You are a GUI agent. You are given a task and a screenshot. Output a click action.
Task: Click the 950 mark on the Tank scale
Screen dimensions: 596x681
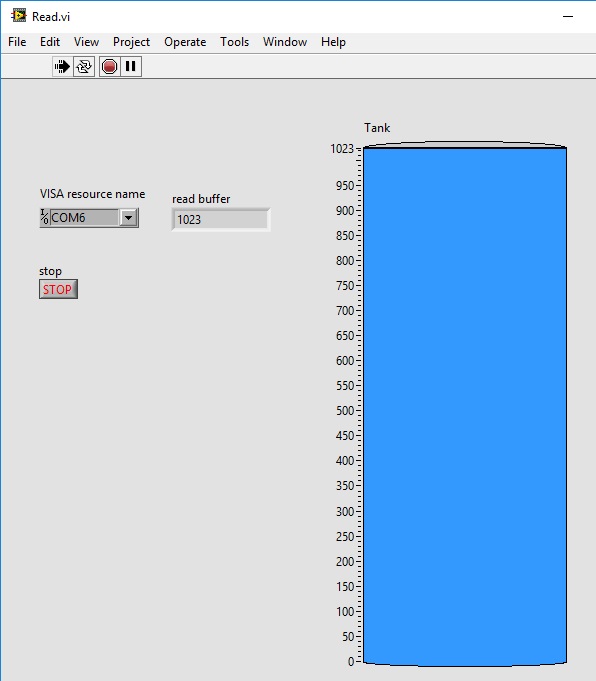coord(345,186)
